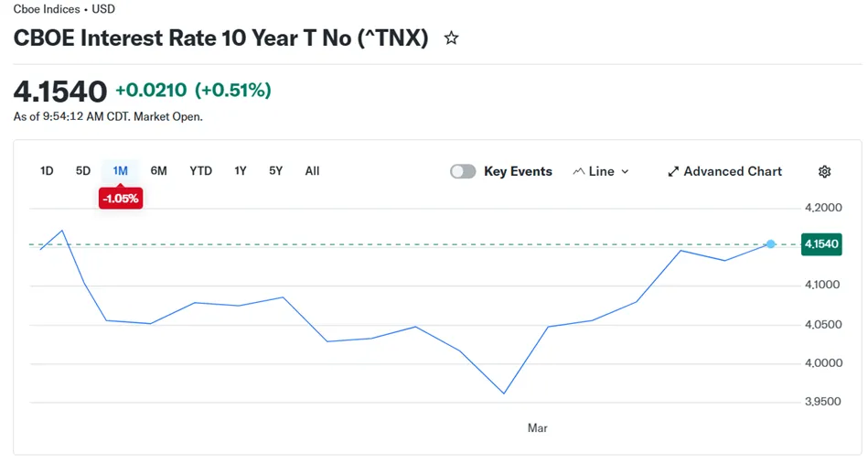Switch chart to 1Y range
Screen dimensions: 868x464
point(241,171)
